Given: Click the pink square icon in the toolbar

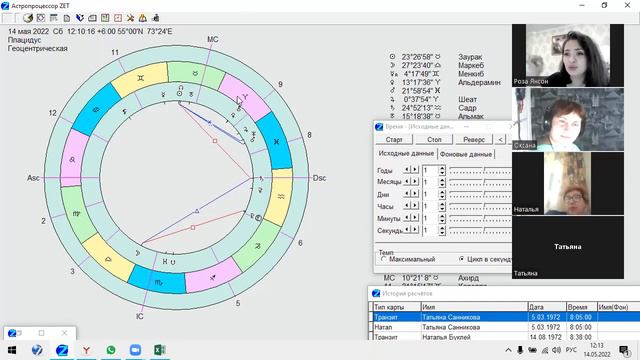Looking at the screenshot, I should pyautogui.click(x=118, y=18).
